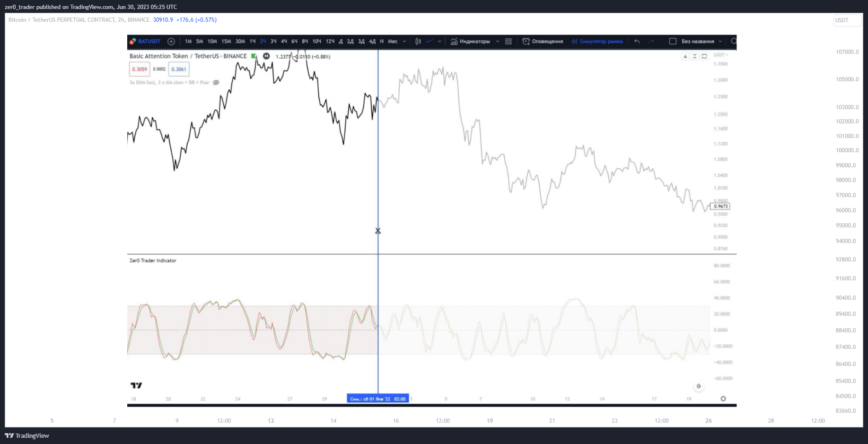Click the collapse pane icon
The width and height of the screenshot is (868, 444).
694,56
